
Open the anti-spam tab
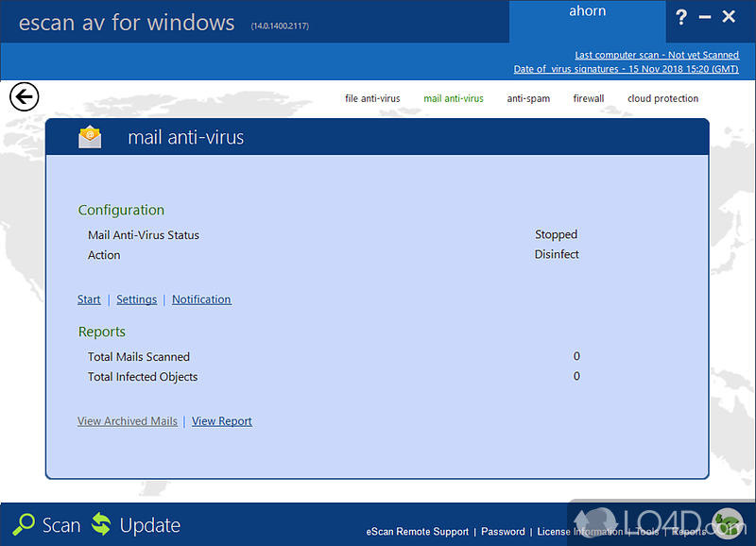tap(528, 98)
